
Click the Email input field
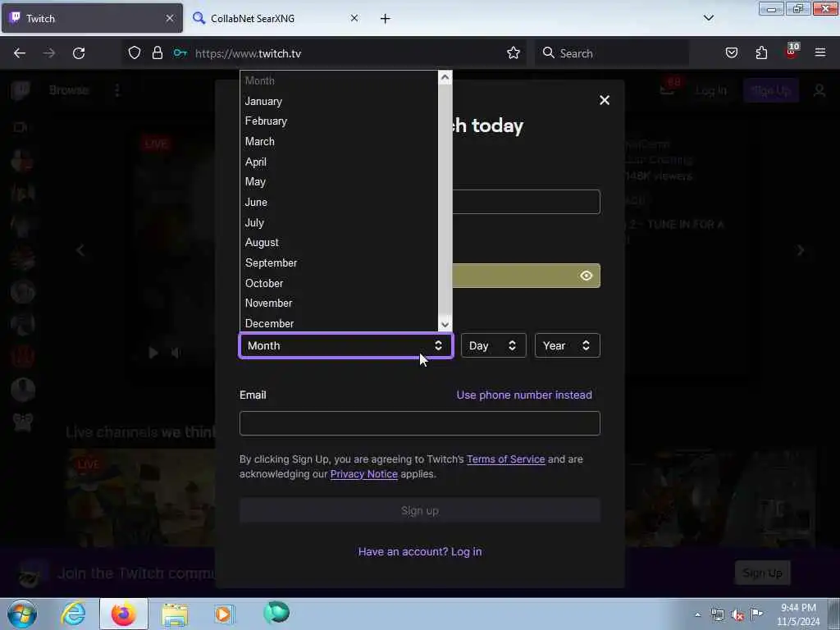419,423
